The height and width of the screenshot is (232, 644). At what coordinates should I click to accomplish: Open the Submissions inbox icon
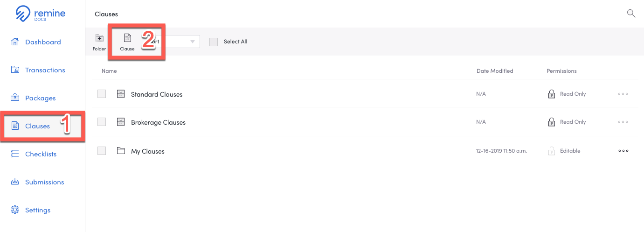click(15, 182)
